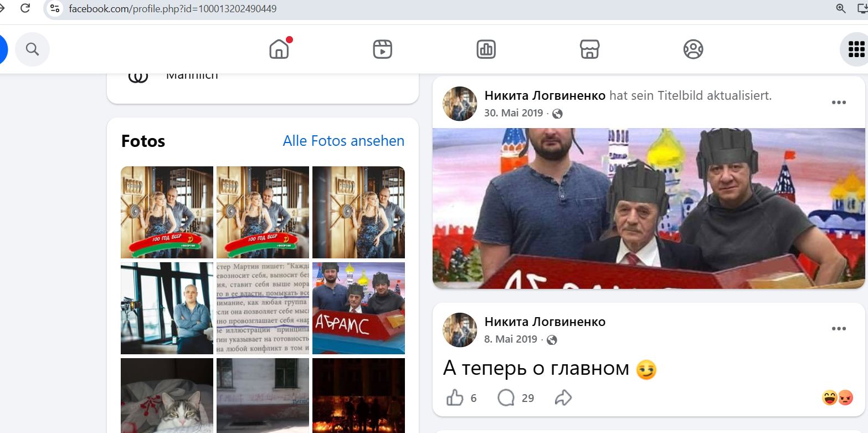Screen dimensions: 868x433
Task: Open the Marketplace storefront icon
Action: click(x=590, y=49)
